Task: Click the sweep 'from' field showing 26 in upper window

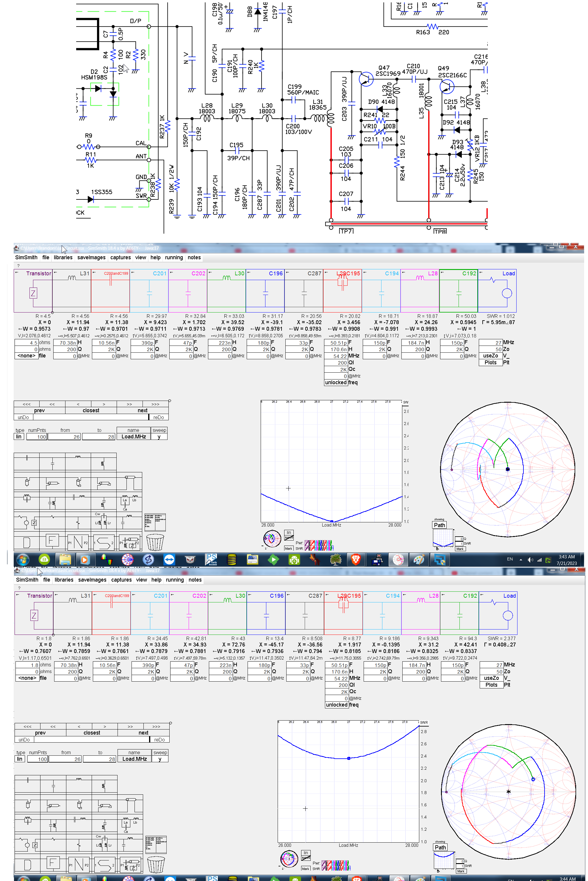Action: point(64,437)
